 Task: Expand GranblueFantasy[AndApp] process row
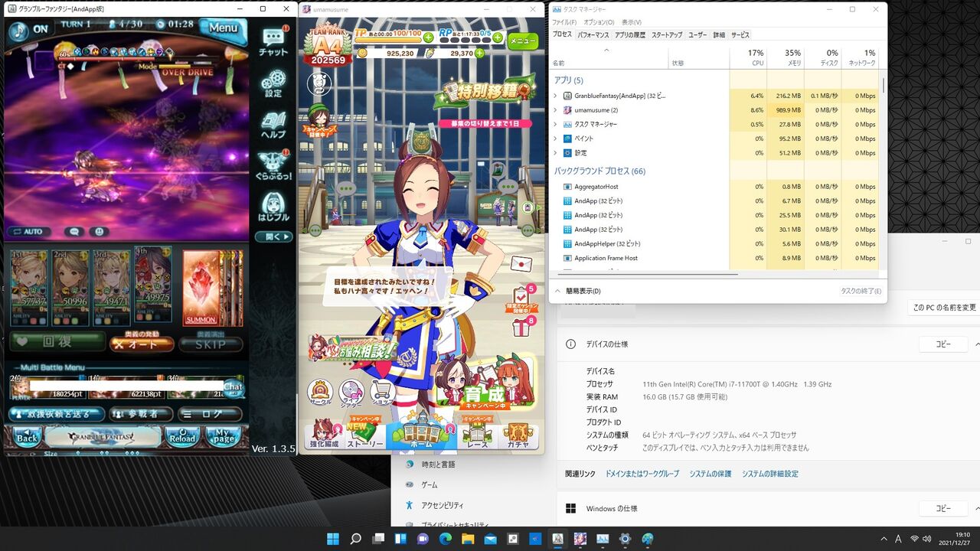[555, 96]
